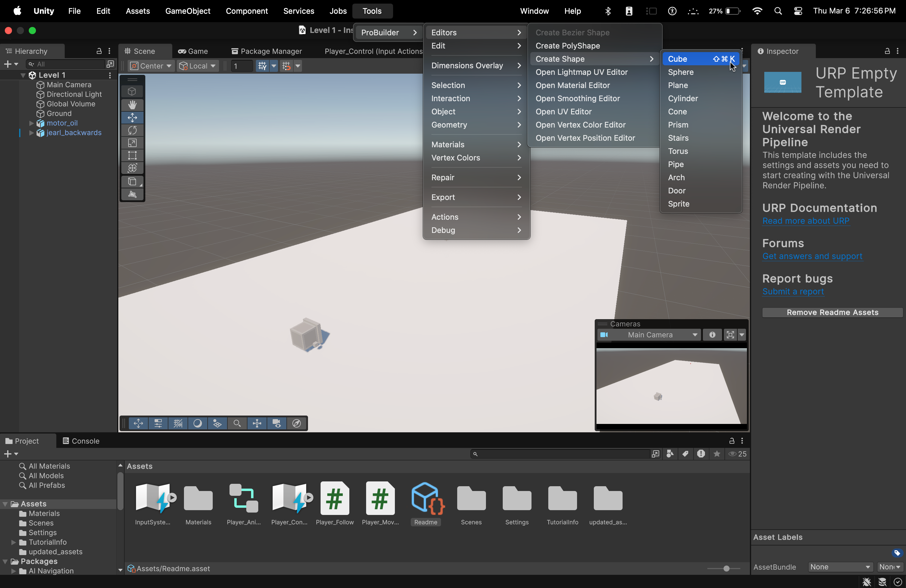Select the Rect transform tool
The height and width of the screenshot is (588, 906).
tap(132, 155)
